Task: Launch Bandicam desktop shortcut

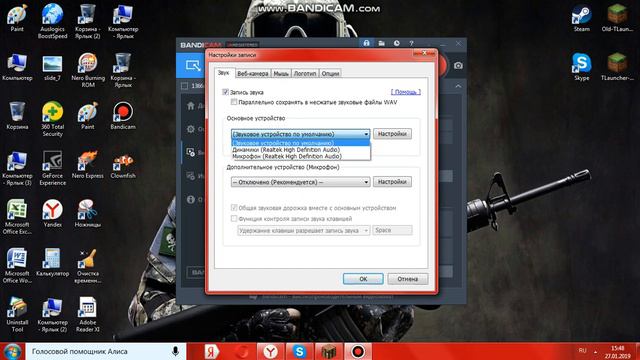Action: click(x=122, y=116)
